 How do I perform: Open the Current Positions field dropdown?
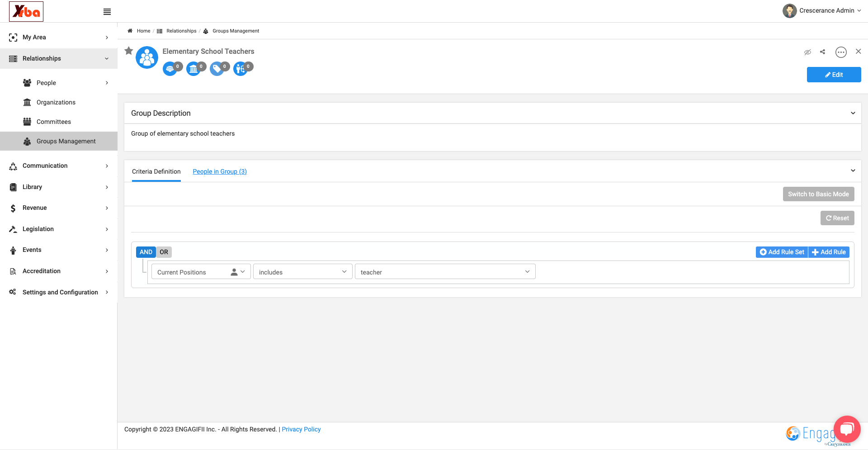pyautogui.click(x=201, y=272)
